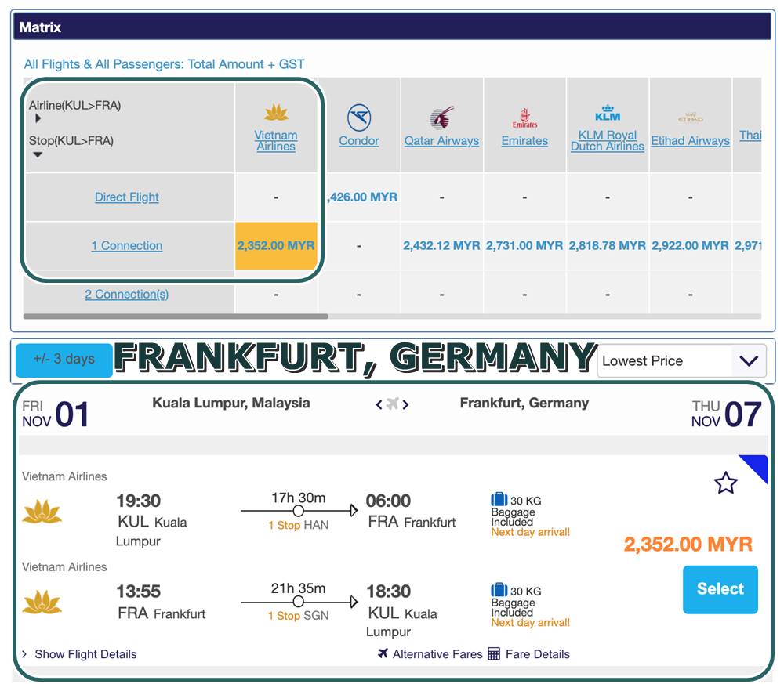This screenshot has height=684, width=784.
Task: Click the 19:30 KUL departure time
Action: 139,501
